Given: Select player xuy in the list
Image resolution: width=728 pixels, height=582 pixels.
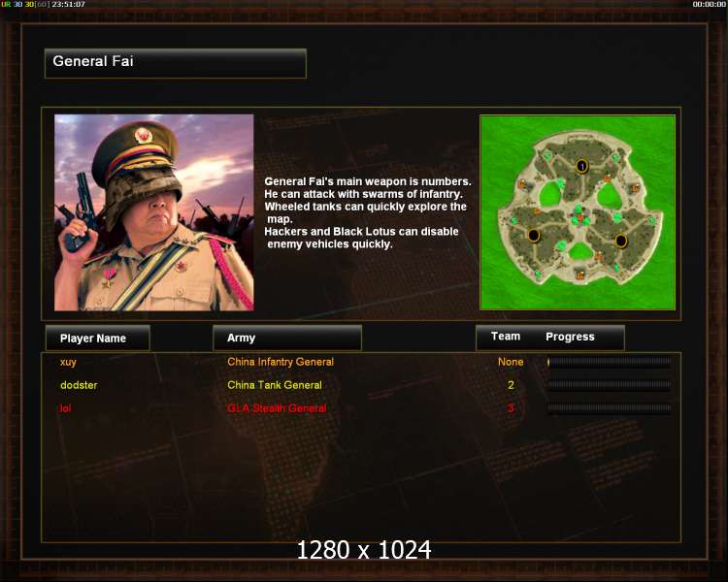Looking at the screenshot, I should [x=68, y=363].
